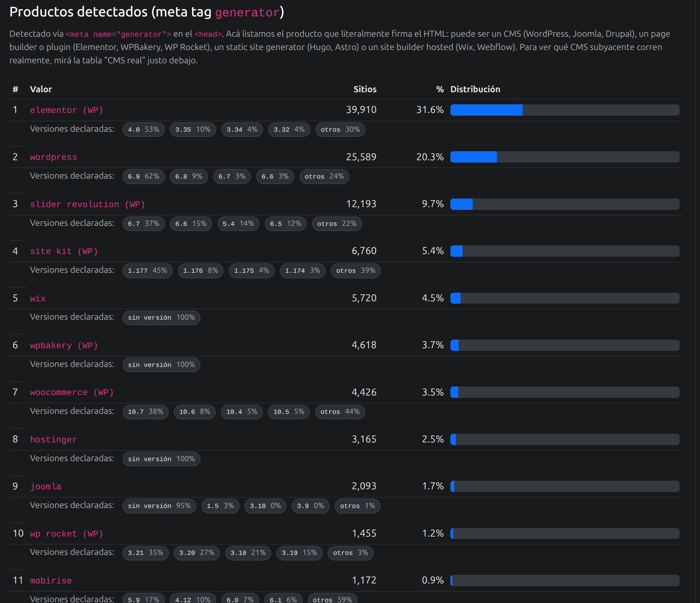The image size is (700, 603).
Task: Click the woocommerce 3.5% distribution bar
Action: click(x=565, y=392)
